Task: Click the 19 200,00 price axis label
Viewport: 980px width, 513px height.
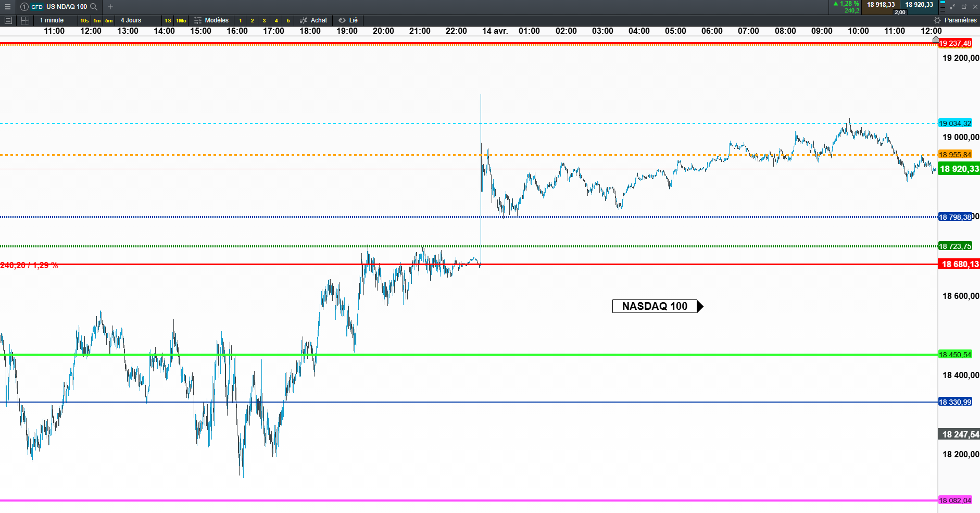Action: [961, 58]
